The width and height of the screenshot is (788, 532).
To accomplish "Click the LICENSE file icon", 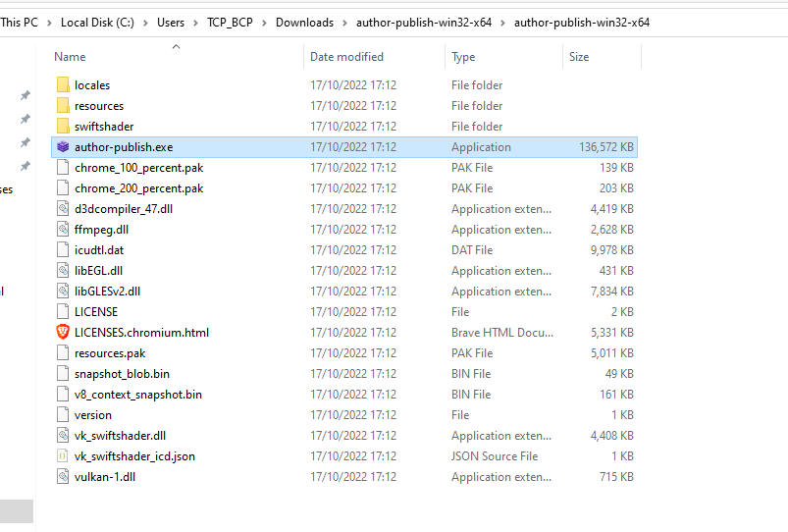I will (63, 311).
